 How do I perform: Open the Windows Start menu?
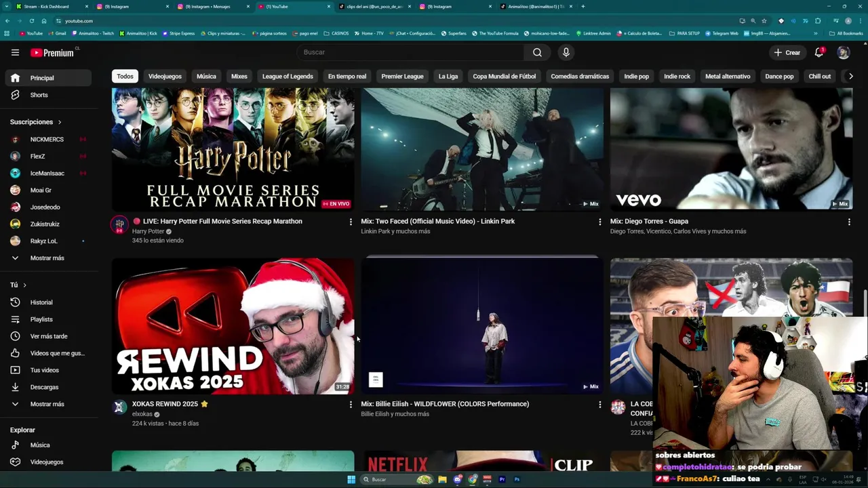point(351,479)
